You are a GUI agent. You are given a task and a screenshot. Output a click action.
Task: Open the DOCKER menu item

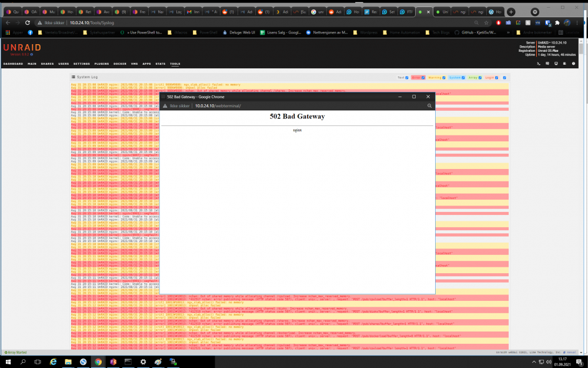point(120,64)
